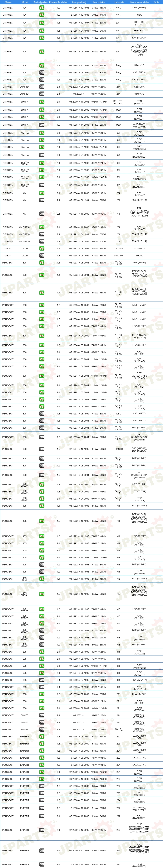The height and width of the screenshot is (868, 163).
Task: Click petrol icon in Peugeot 605 79kW / 107KM row
Action: click(42, 659)
